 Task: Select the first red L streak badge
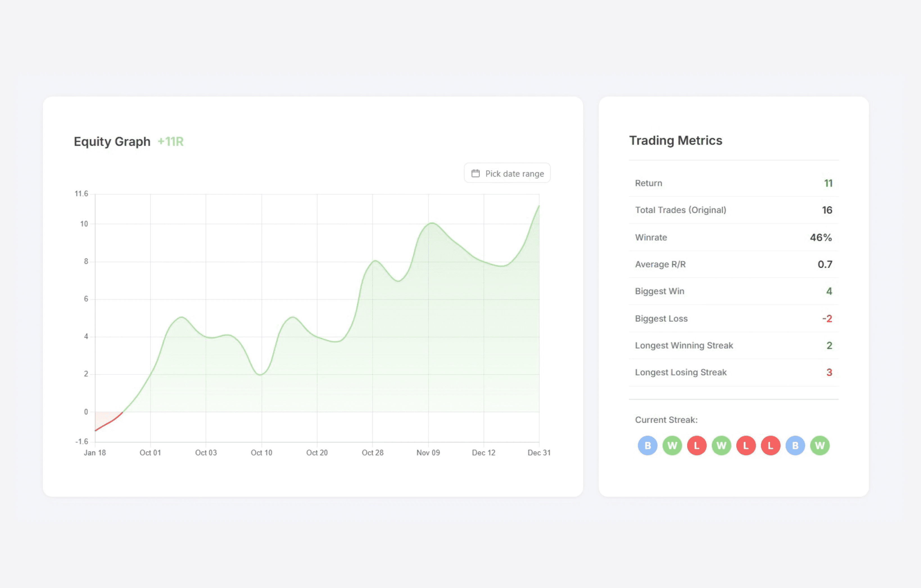coord(696,445)
